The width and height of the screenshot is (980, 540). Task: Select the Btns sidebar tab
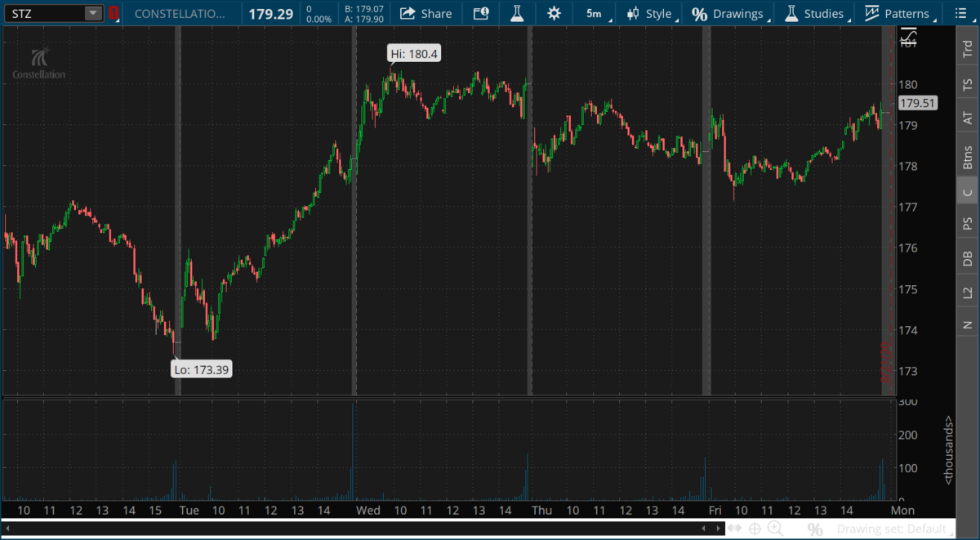(968, 156)
